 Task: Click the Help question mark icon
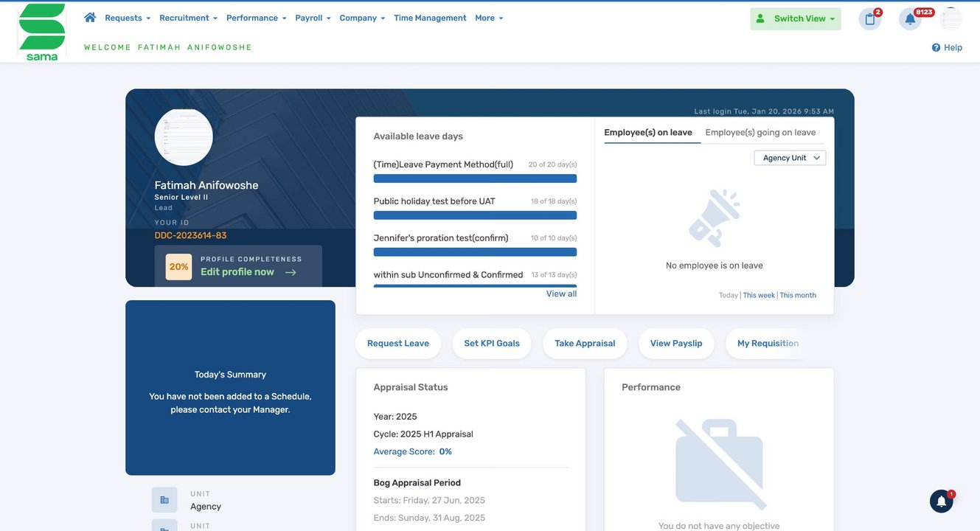coord(936,47)
